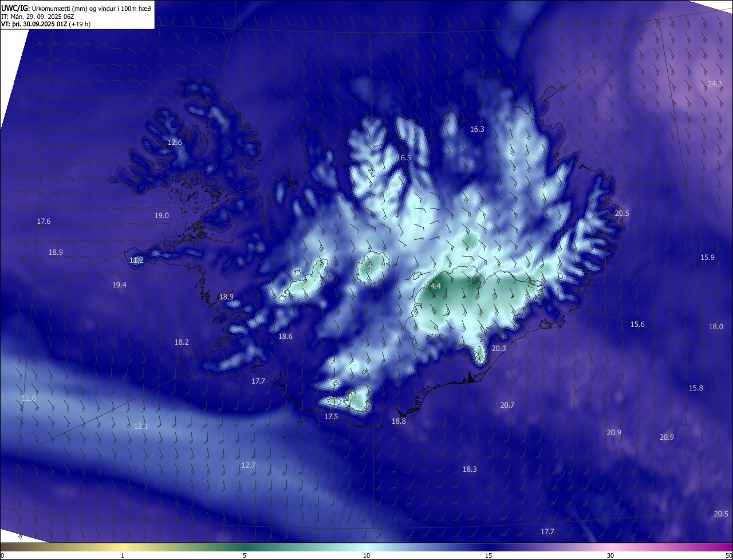This screenshot has height=560, width=733.
Task: Click the 5 tick on the color scale
Action: click(x=245, y=555)
